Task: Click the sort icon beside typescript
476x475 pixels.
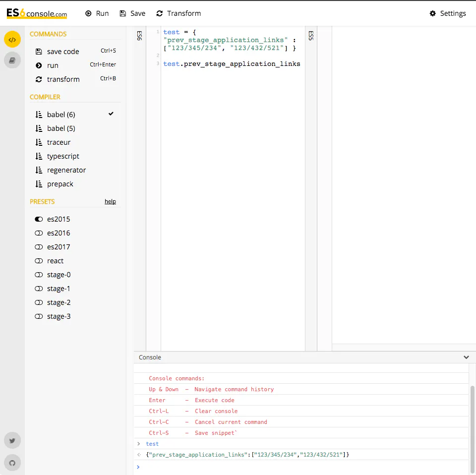Action: (39, 156)
